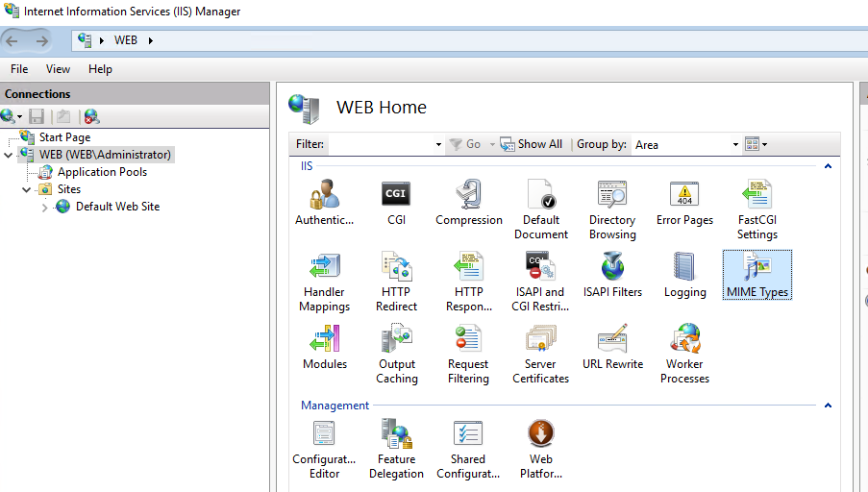Open Worker Processes feature

[684, 355]
